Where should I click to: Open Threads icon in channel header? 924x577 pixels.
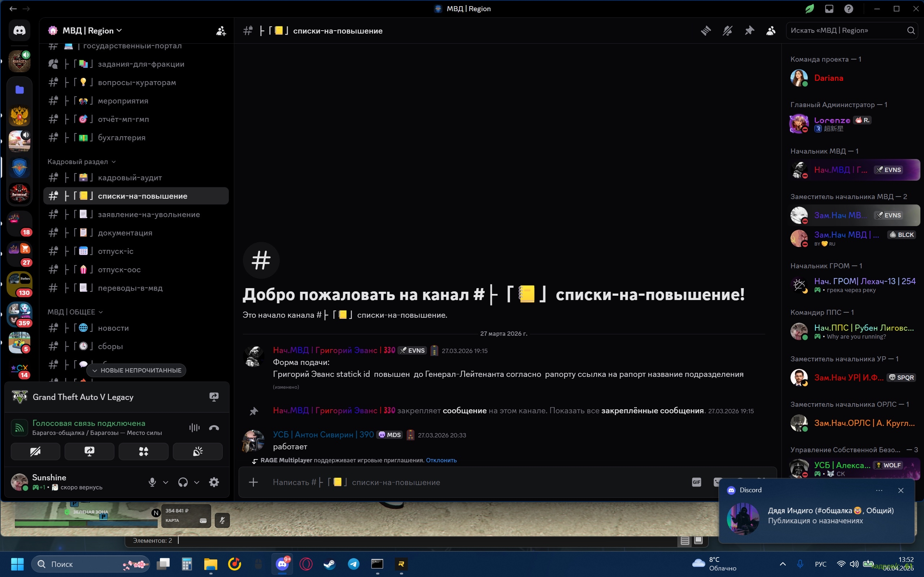(x=706, y=31)
